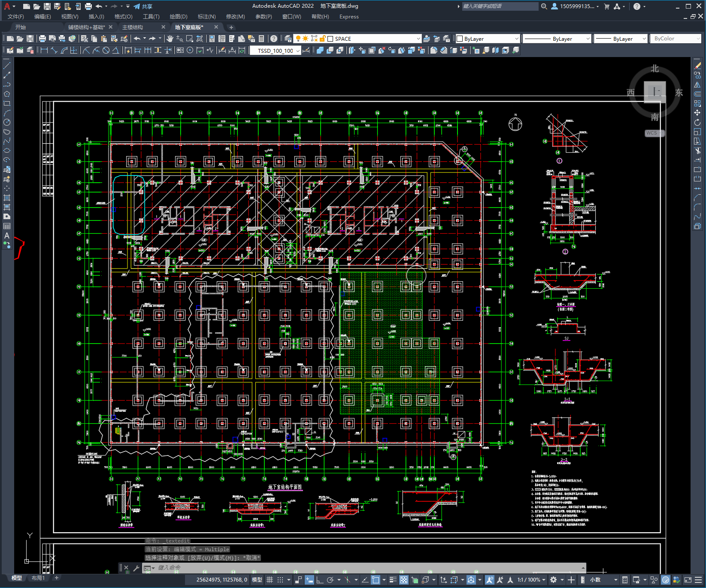Screen dimensions: 706x588
Task: Click the keyword search field in the title bar
Action: tap(500, 6)
